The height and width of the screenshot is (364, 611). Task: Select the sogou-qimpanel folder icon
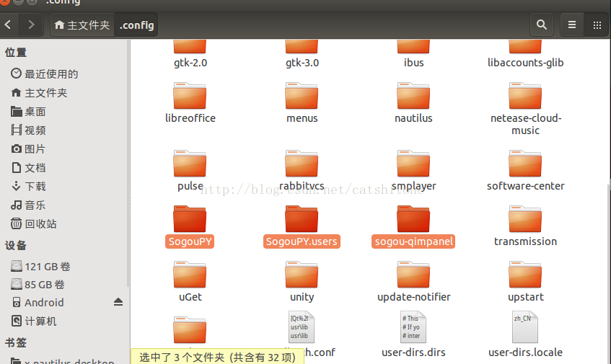pyautogui.click(x=413, y=219)
